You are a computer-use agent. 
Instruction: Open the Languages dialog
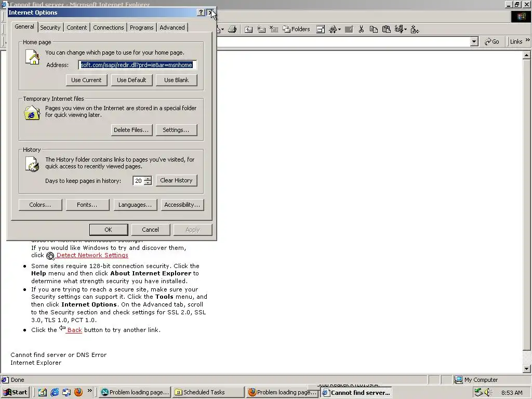coord(136,205)
